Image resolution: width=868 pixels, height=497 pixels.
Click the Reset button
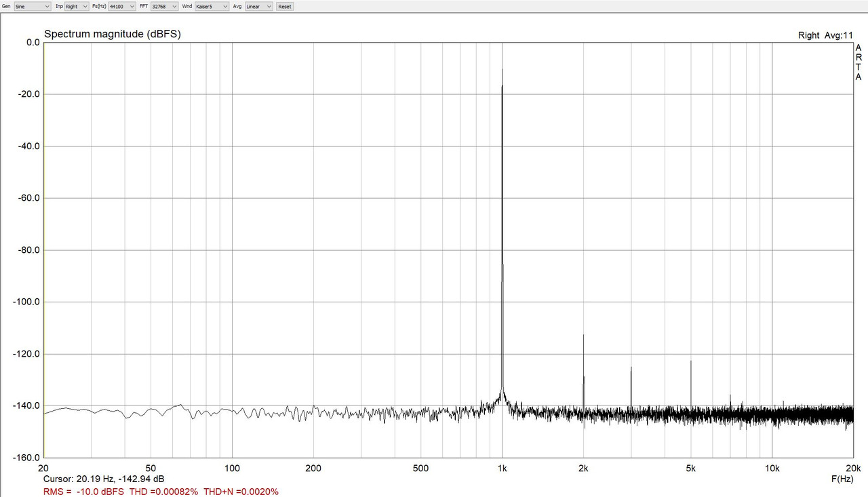tap(285, 6)
